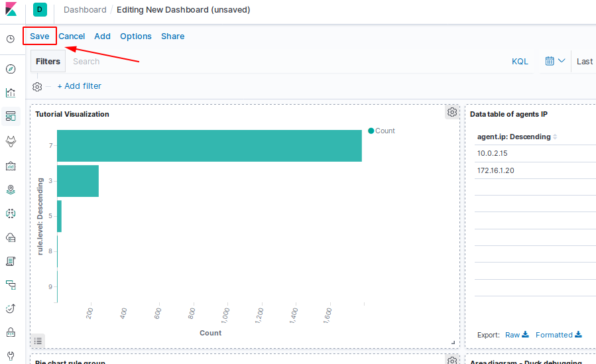Open the Recently viewed clock icon
Image resolution: width=596 pixels, height=364 pixels.
tap(11, 39)
